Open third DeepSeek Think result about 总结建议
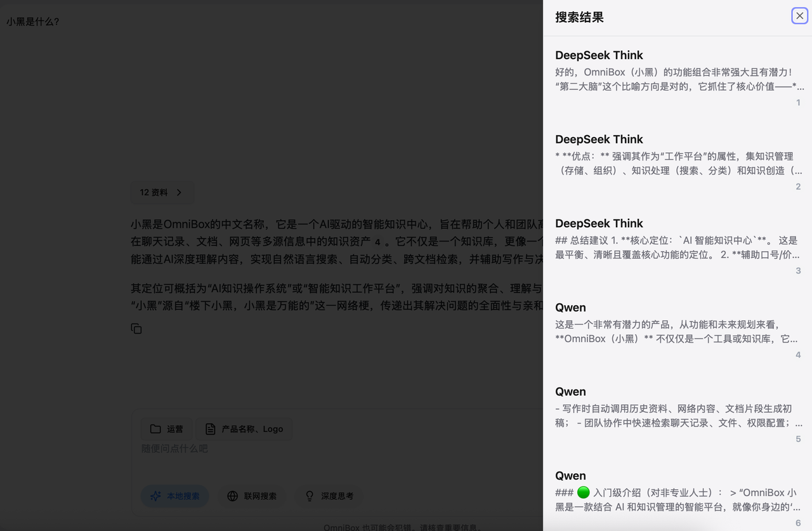This screenshot has height=531, width=812. [678, 247]
